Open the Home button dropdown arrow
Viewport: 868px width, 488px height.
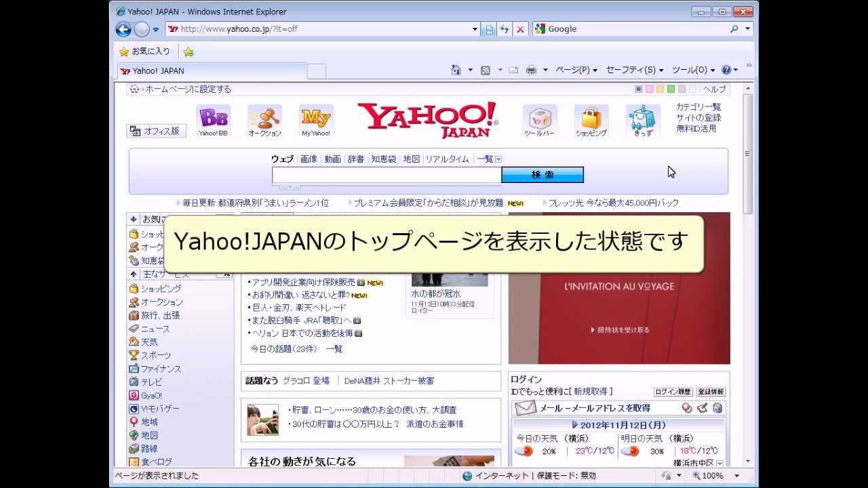[470, 70]
